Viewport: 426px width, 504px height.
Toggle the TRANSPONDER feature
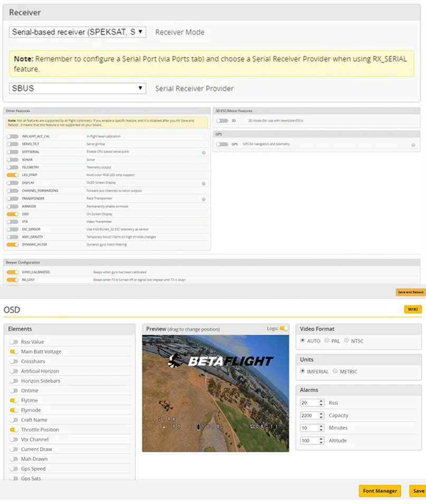(13, 198)
